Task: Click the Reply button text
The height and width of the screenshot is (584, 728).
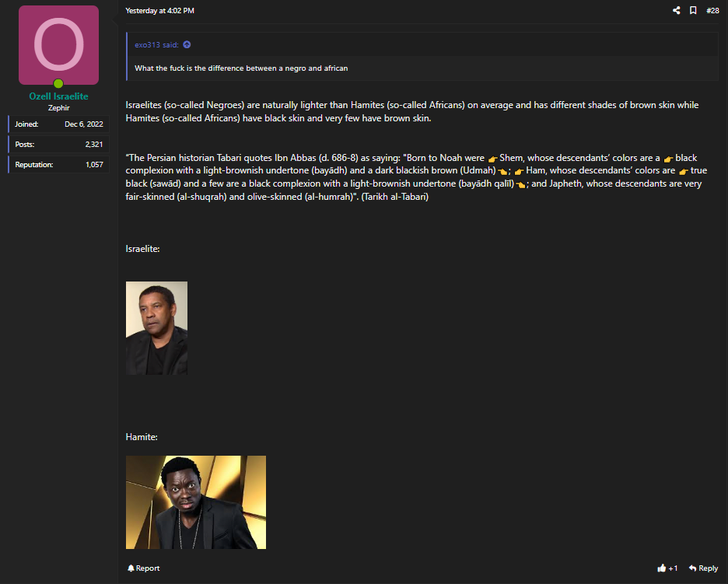Action: click(708, 568)
